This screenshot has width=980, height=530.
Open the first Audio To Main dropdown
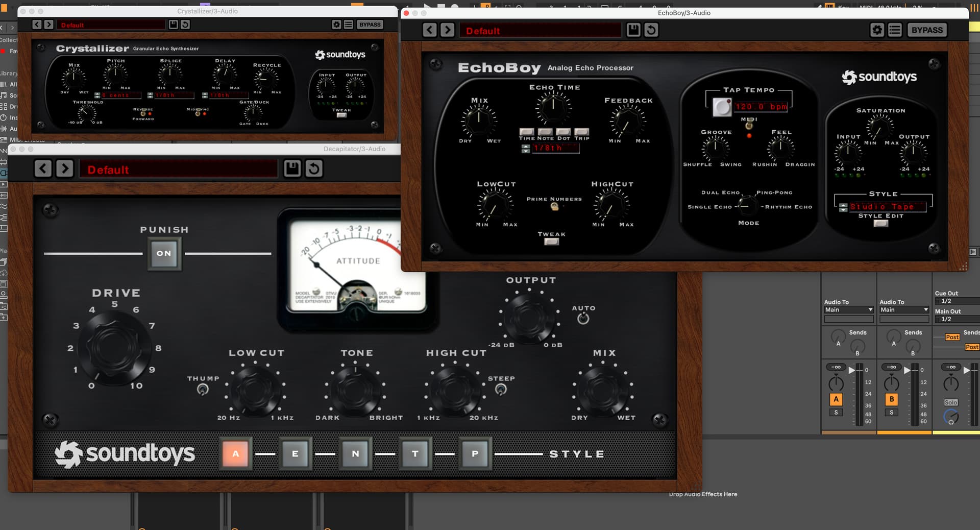tap(848, 310)
